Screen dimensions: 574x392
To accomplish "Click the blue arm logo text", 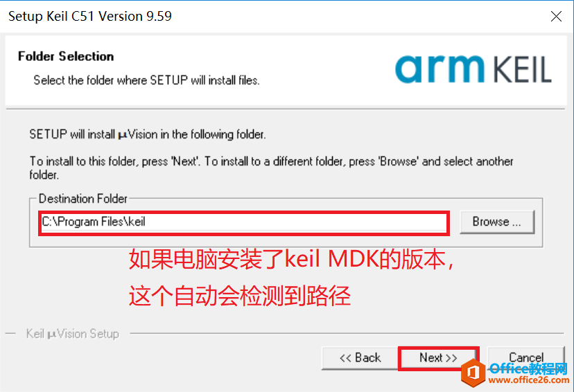I will tap(440, 69).
